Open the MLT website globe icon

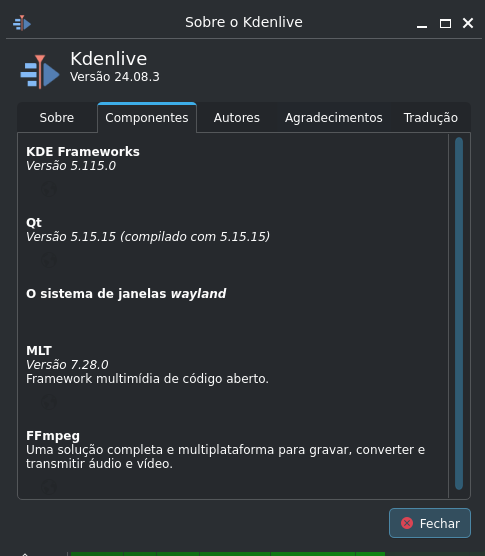(49, 402)
